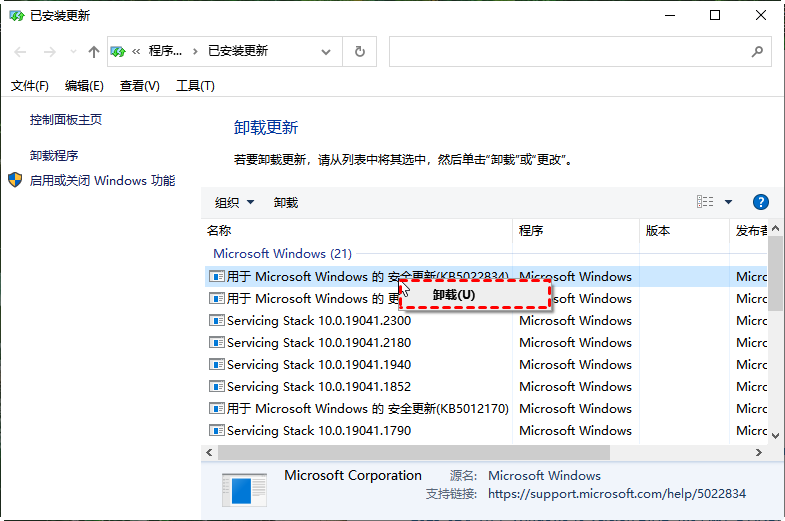Open the 编辑(E) menu
This screenshot has width=785, height=521.
[x=84, y=86]
